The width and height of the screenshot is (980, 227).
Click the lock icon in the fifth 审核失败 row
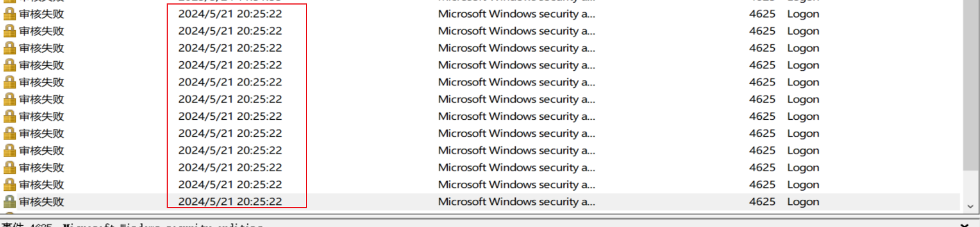[10, 82]
